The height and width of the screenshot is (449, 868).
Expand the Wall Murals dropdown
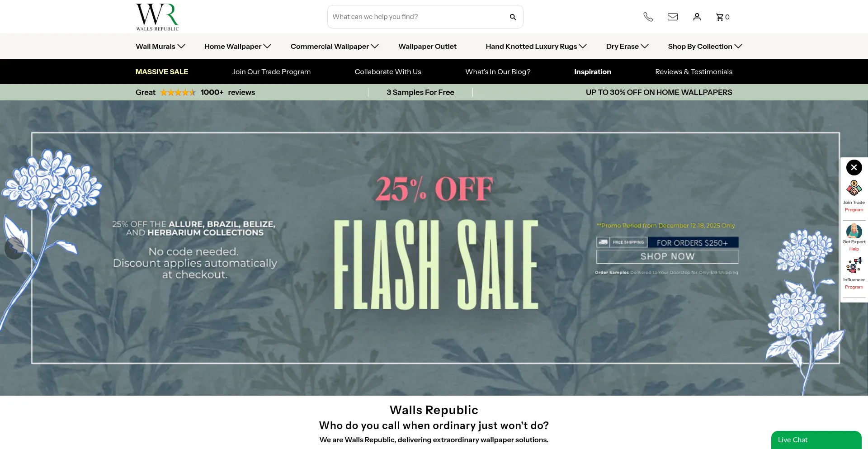coord(160,46)
